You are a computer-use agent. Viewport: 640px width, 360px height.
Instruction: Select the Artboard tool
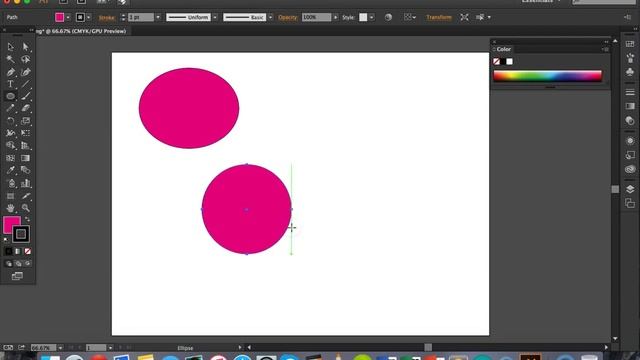tap(10, 196)
